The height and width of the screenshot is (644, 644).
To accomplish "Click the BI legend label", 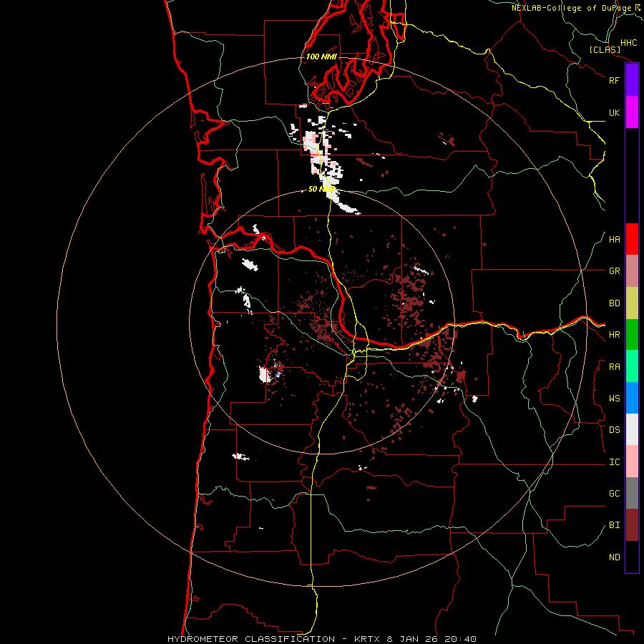I will [614, 525].
